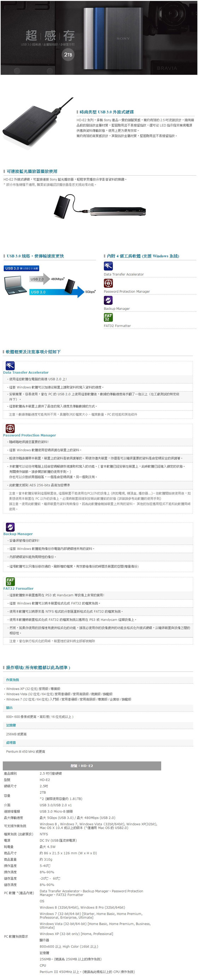Click the Backup Manager icon in software overview
The image size is (198, 980).
[10, 527]
